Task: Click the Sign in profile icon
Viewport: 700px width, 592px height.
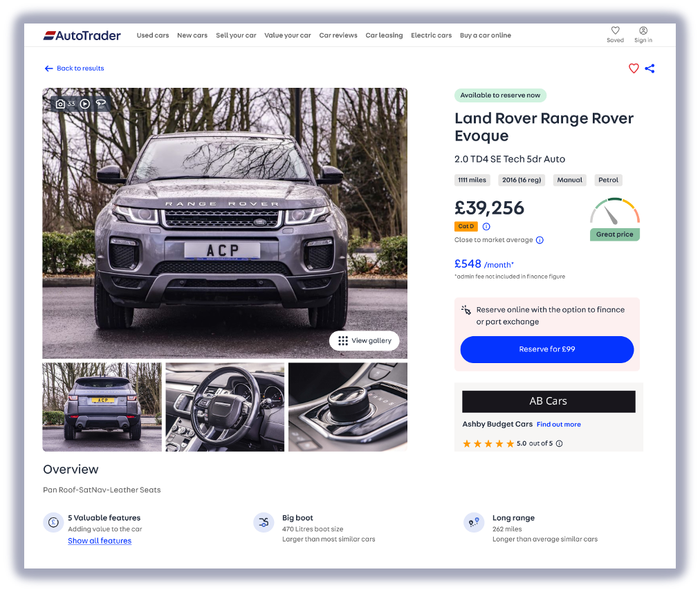Action: pyautogui.click(x=643, y=30)
